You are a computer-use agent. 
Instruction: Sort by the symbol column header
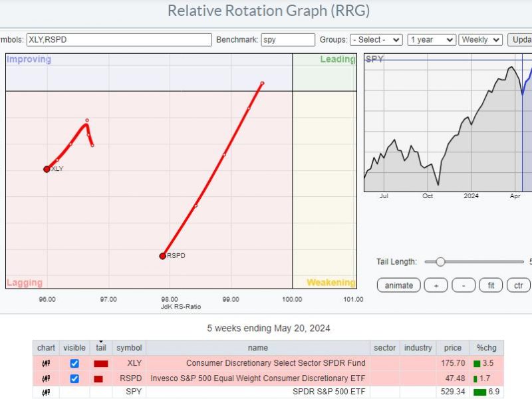(x=129, y=348)
